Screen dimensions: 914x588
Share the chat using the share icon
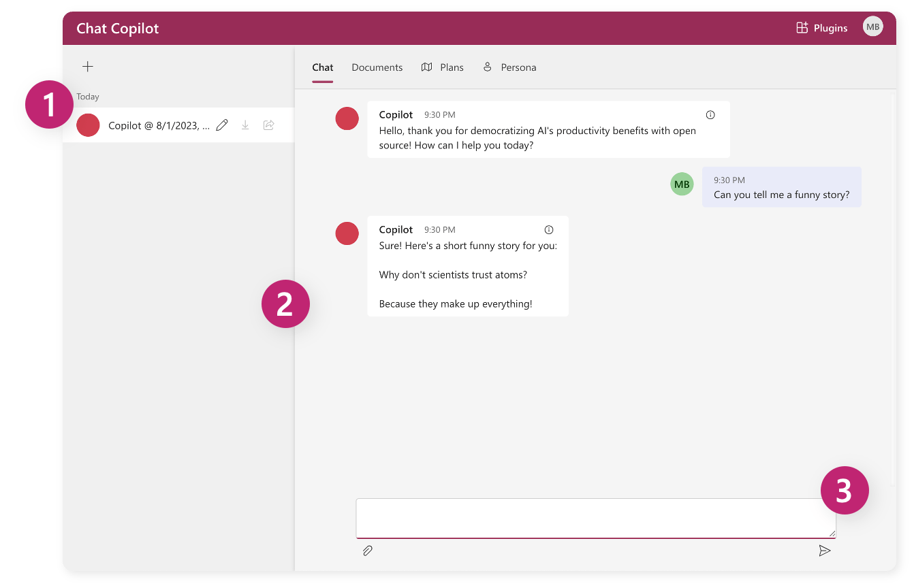click(268, 125)
